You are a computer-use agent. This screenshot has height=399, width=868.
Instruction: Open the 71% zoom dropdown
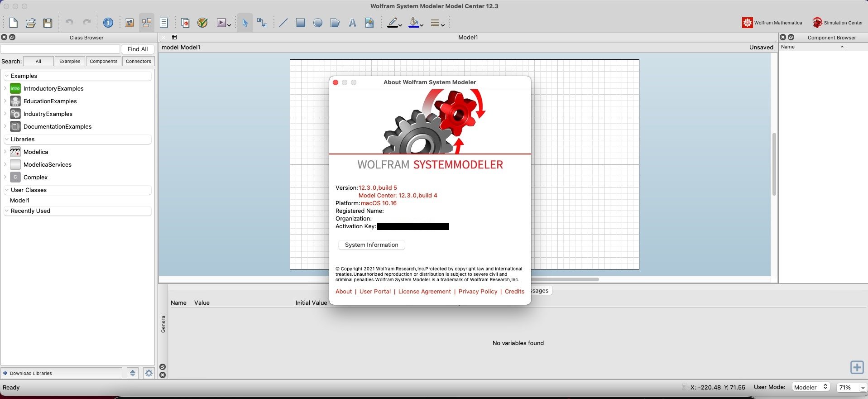coord(852,387)
